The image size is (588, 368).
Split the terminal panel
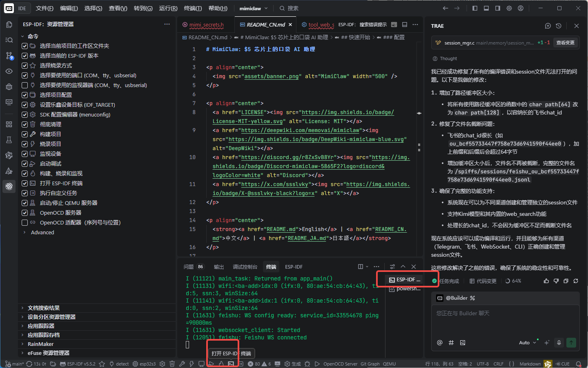(361, 267)
